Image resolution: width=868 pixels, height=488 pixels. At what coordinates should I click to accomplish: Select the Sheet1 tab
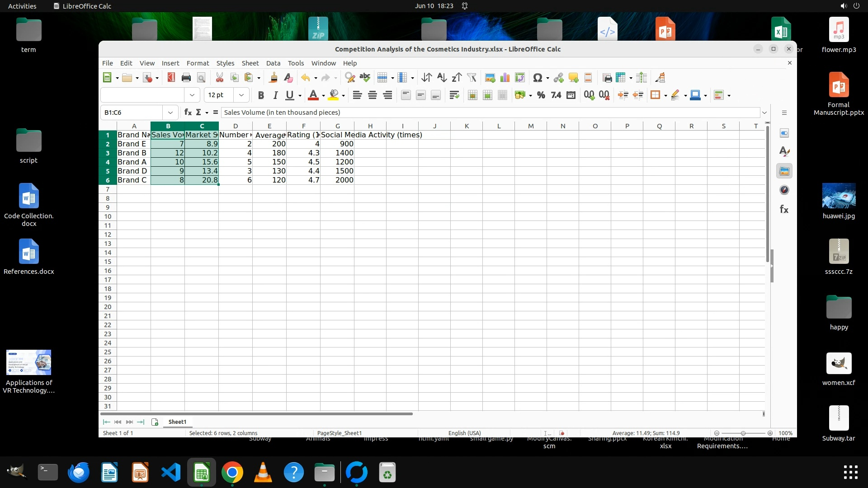(x=177, y=422)
